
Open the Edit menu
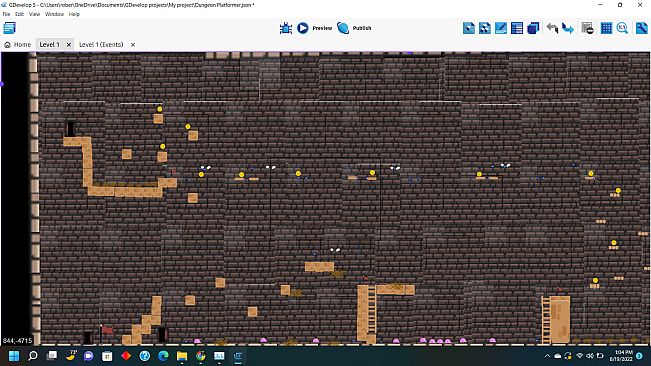coord(20,14)
